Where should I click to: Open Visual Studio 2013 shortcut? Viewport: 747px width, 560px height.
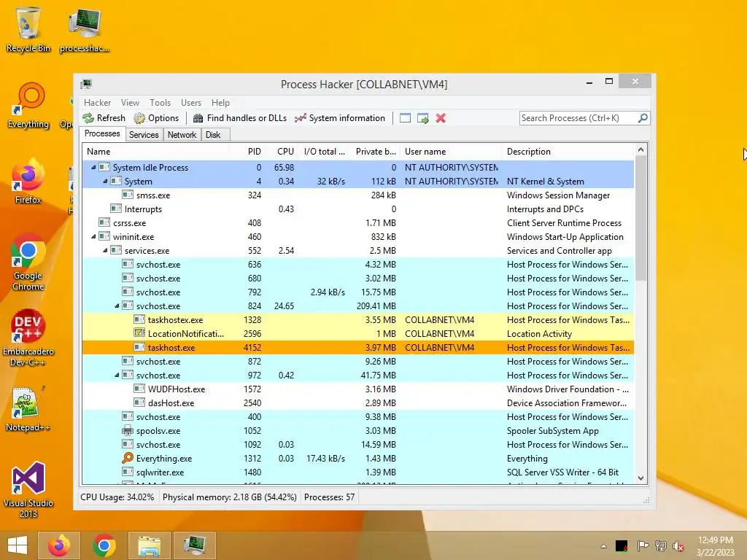(28, 489)
